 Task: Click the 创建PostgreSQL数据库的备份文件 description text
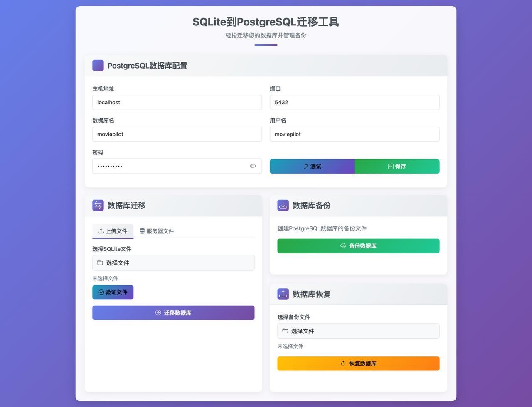point(322,228)
